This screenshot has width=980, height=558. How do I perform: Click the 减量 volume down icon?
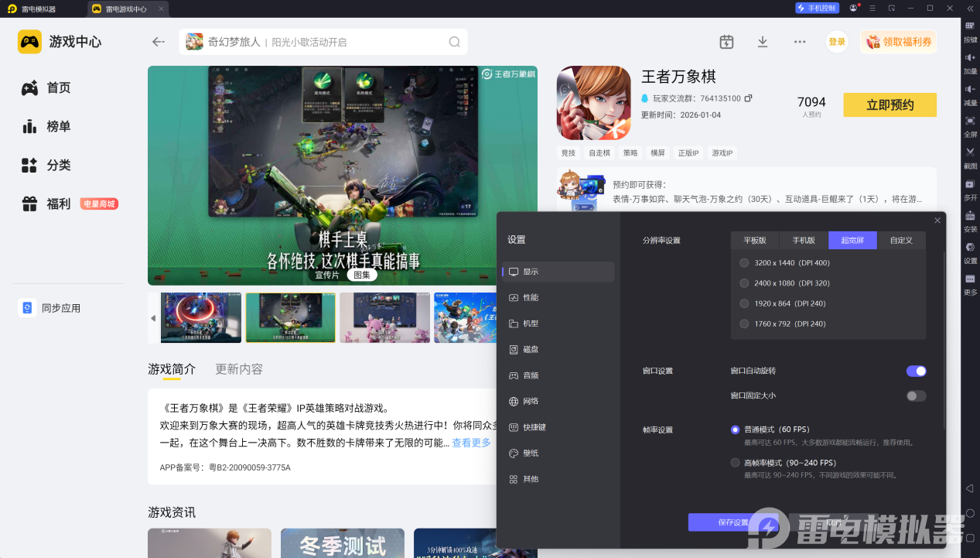970,90
